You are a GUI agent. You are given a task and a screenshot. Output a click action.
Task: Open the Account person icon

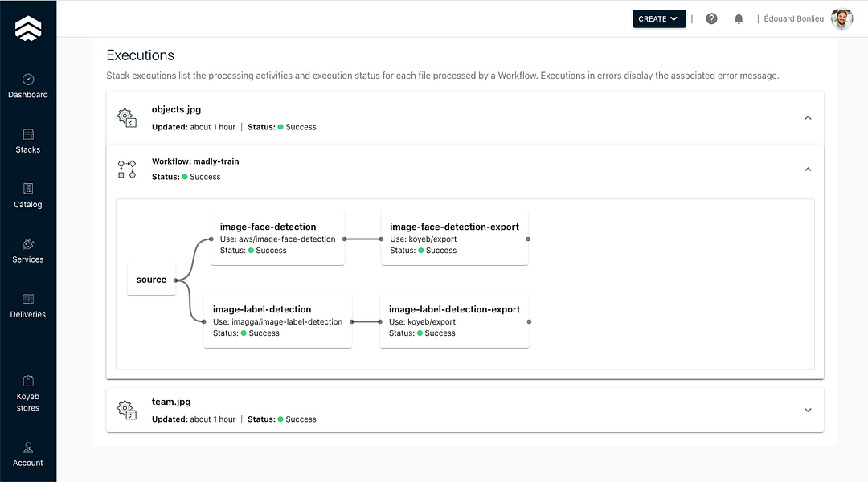click(x=28, y=447)
